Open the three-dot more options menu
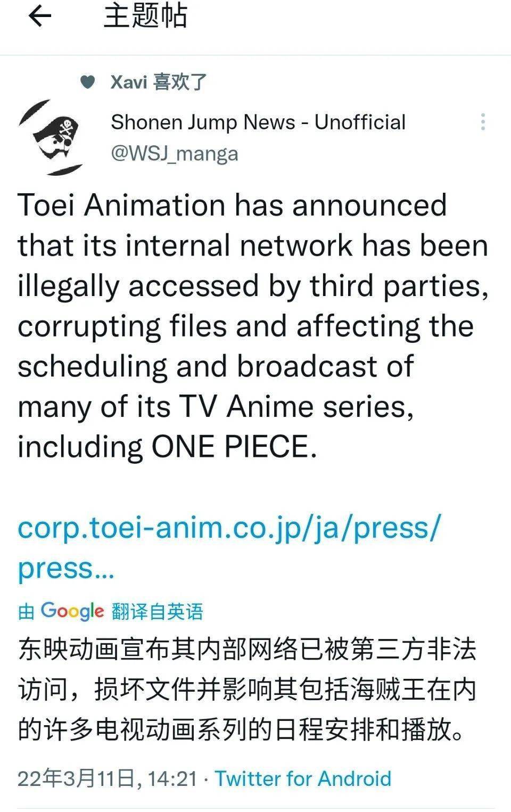The height and width of the screenshot is (812, 511). point(482,122)
